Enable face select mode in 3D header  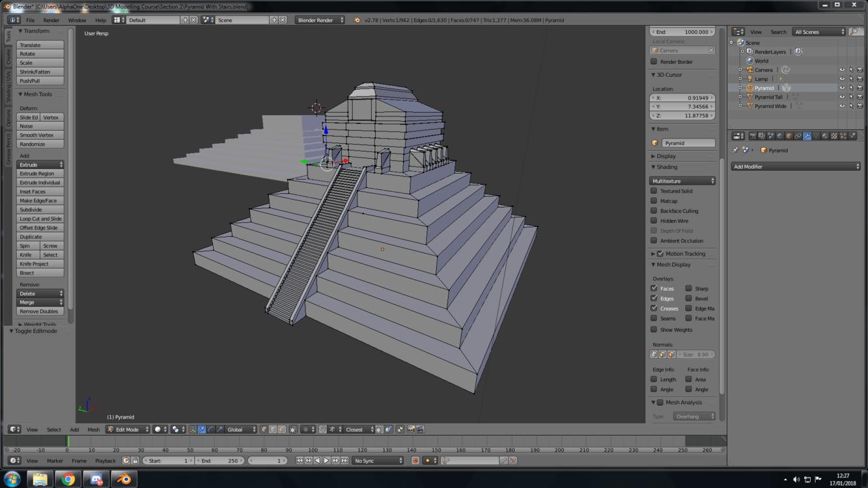[281, 429]
